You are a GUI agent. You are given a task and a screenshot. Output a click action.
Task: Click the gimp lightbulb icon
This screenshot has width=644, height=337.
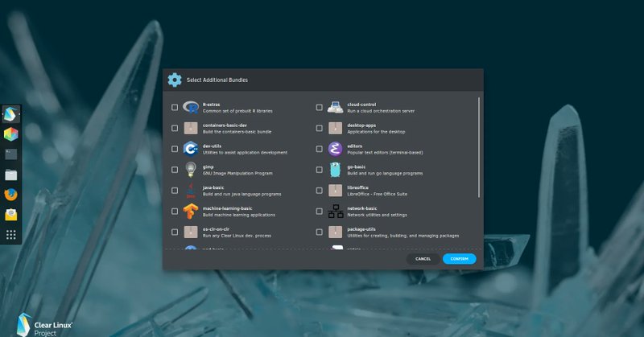coord(191,170)
